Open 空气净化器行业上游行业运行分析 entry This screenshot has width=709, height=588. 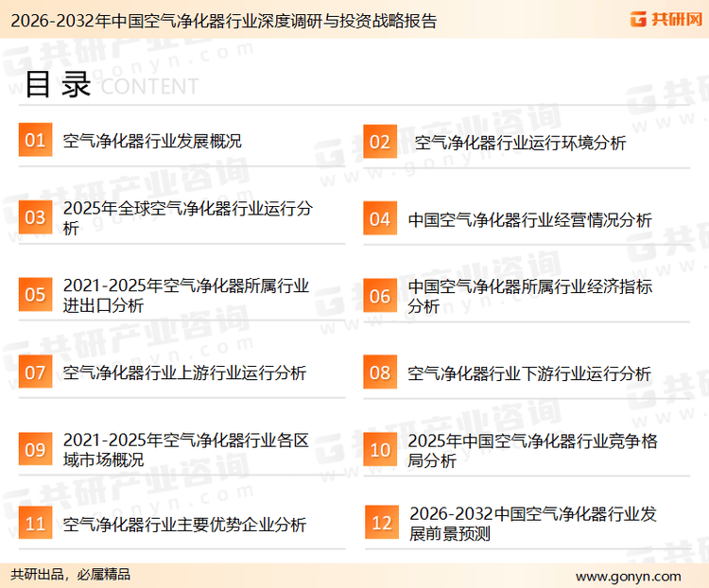coord(184,372)
